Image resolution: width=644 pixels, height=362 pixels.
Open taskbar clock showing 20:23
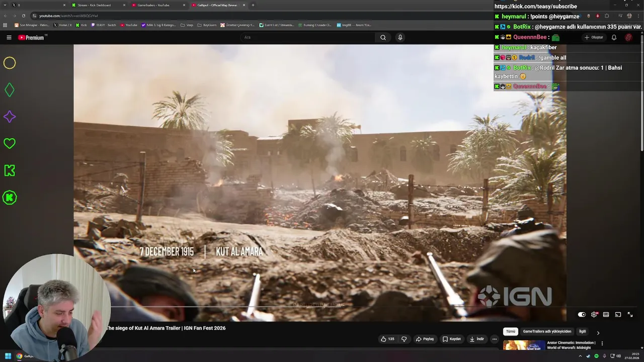pyautogui.click(x=631, y=356)
